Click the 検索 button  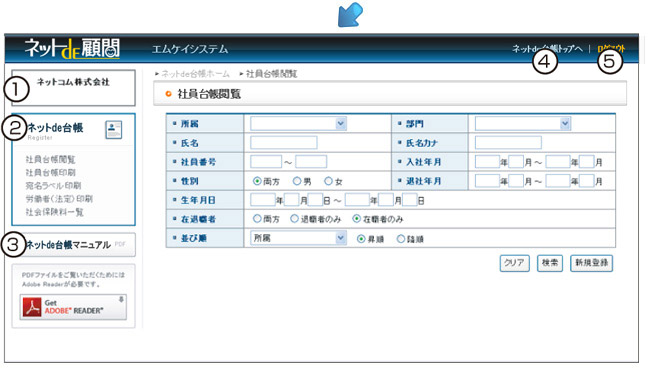(x=550, y=263)
